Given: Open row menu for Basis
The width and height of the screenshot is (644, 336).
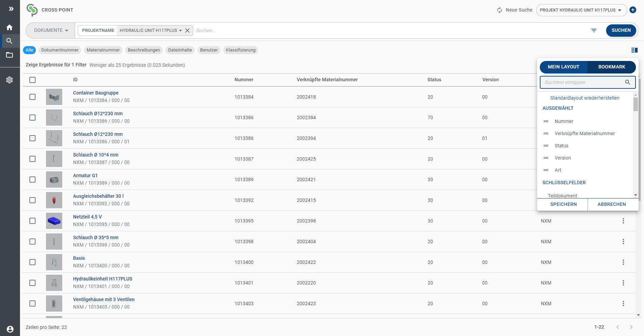Looking at the screenshot, I should coord(623,262).
